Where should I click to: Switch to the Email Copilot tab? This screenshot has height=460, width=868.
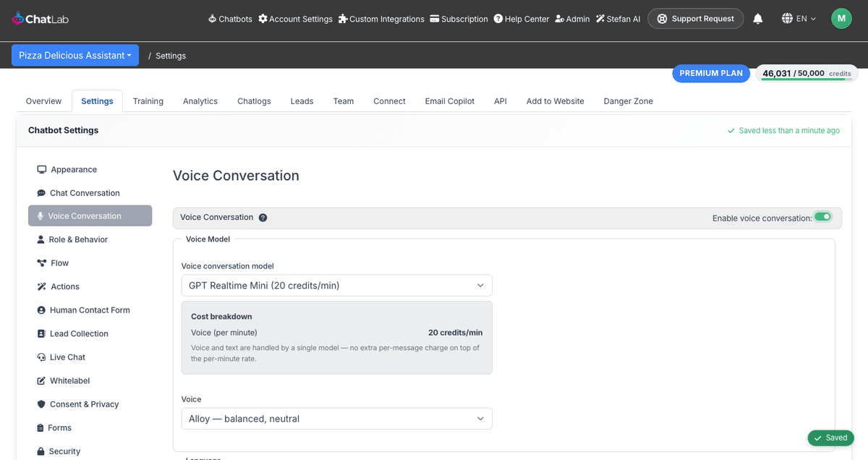[450, 101]
